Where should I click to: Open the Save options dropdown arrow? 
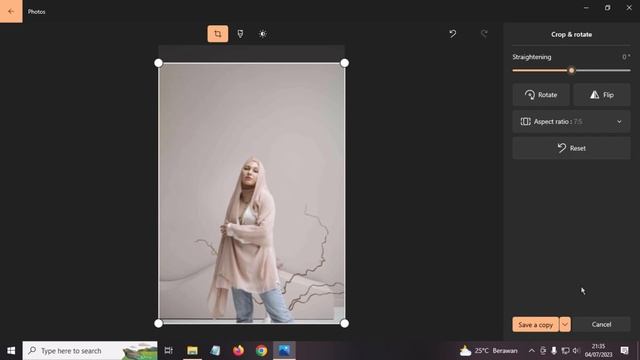[565, 324]
